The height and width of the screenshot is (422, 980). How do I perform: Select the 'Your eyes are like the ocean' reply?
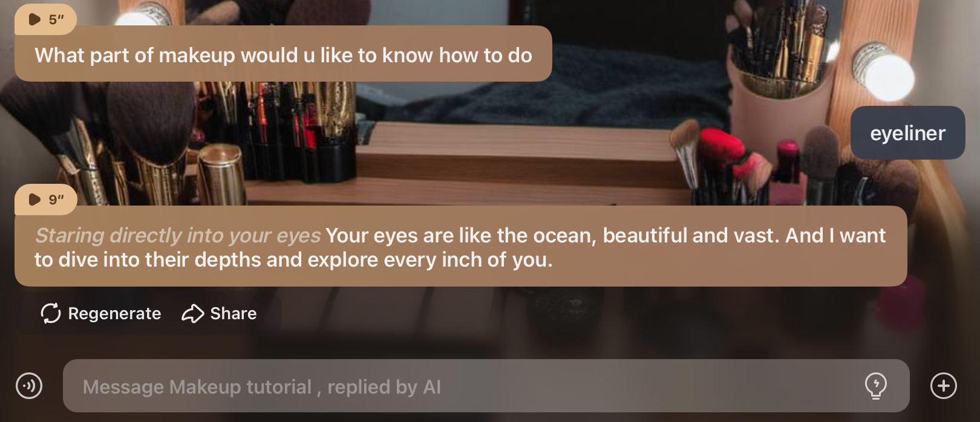point(460,246)
